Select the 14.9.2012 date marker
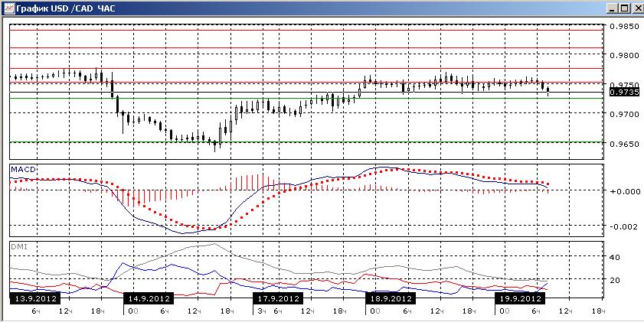The image size is (644, 322). pos(149,298)
